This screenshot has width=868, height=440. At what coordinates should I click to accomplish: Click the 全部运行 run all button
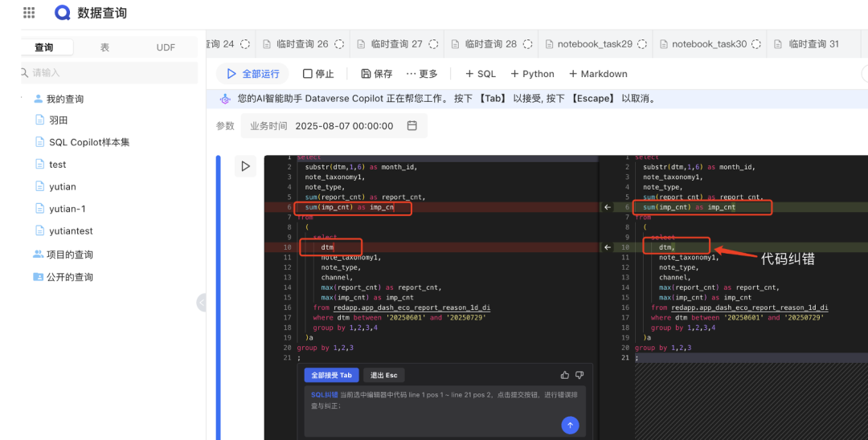tap(253, 74)
